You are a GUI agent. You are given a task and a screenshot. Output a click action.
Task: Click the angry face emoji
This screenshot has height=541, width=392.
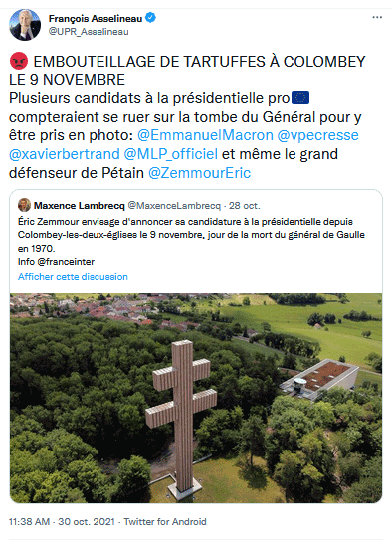[x=19, y=62]
